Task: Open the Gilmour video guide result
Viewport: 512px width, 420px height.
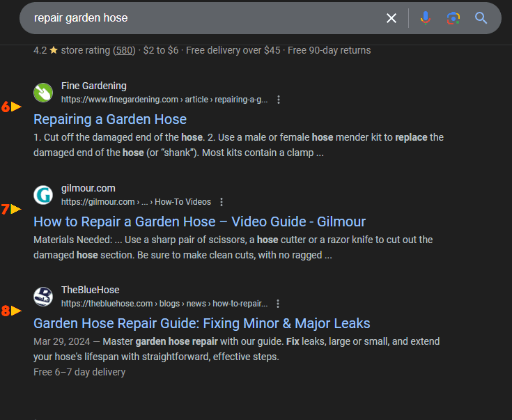Action: pyautogui.click(x=199, y=221)
